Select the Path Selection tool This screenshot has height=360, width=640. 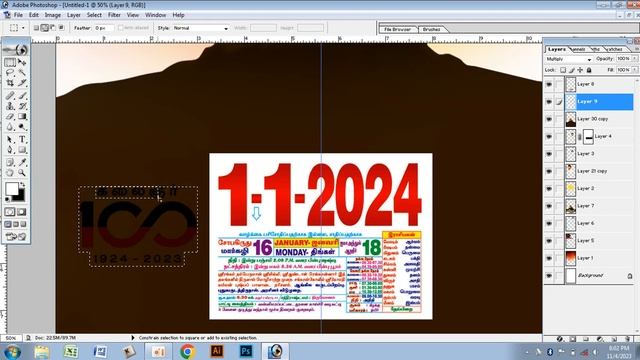point(10,140)
